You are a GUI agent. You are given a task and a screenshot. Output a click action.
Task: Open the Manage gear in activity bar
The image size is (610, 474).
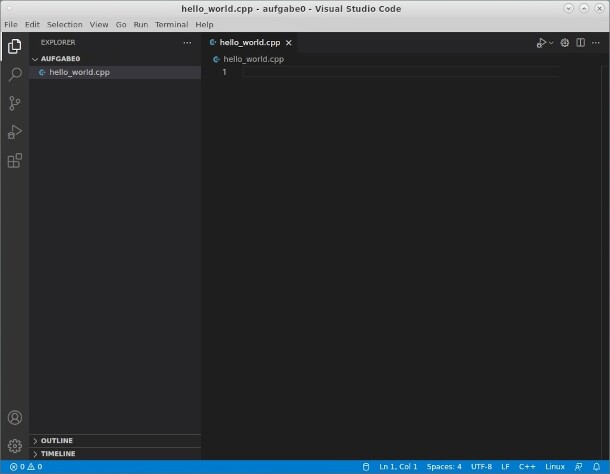(14, 446)
